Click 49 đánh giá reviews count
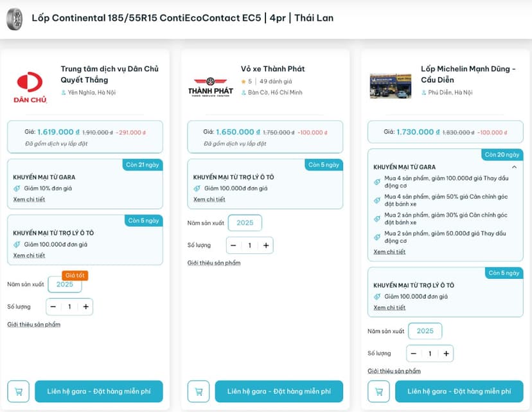The image size is (532, 412). (x=276, y=82)
